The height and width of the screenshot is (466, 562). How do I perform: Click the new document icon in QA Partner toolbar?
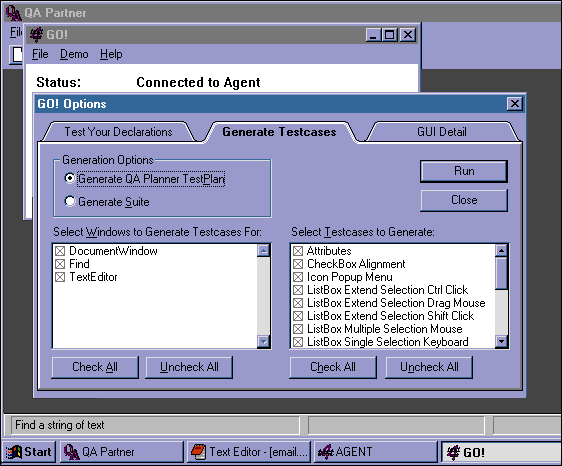(16, 55)
